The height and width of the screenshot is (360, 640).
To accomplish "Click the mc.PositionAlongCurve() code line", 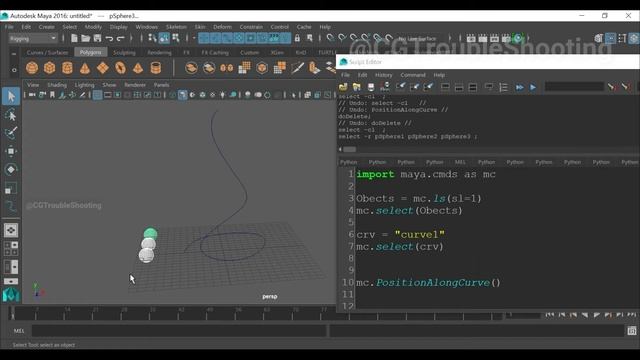I will [x=428, y=282].
